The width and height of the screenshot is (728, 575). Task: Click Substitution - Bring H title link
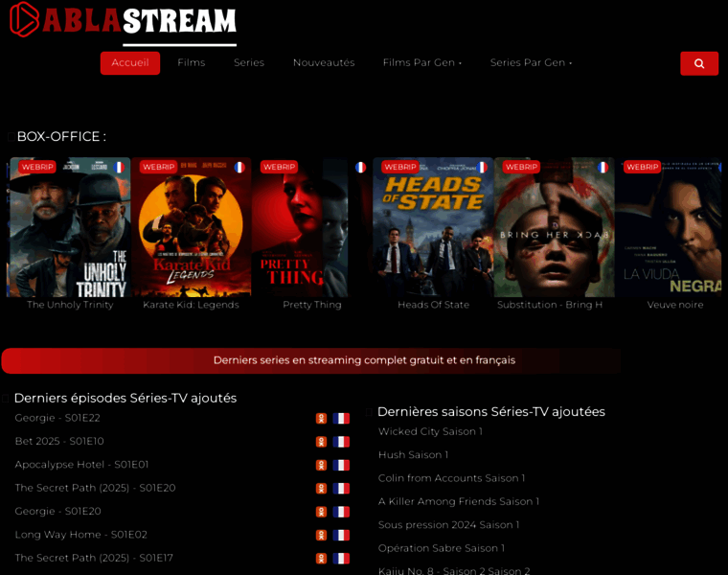click(550, 305)
